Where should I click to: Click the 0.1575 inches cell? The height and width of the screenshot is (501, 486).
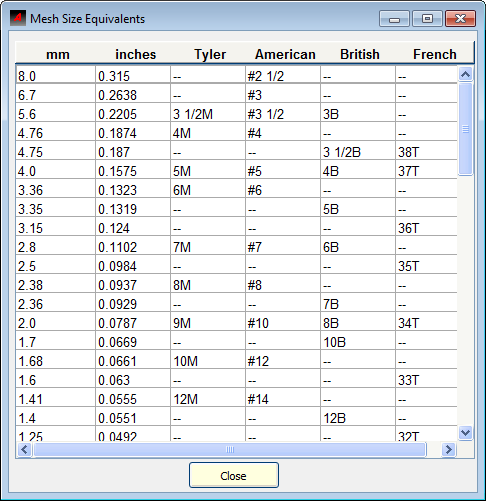tap(133, 171)
